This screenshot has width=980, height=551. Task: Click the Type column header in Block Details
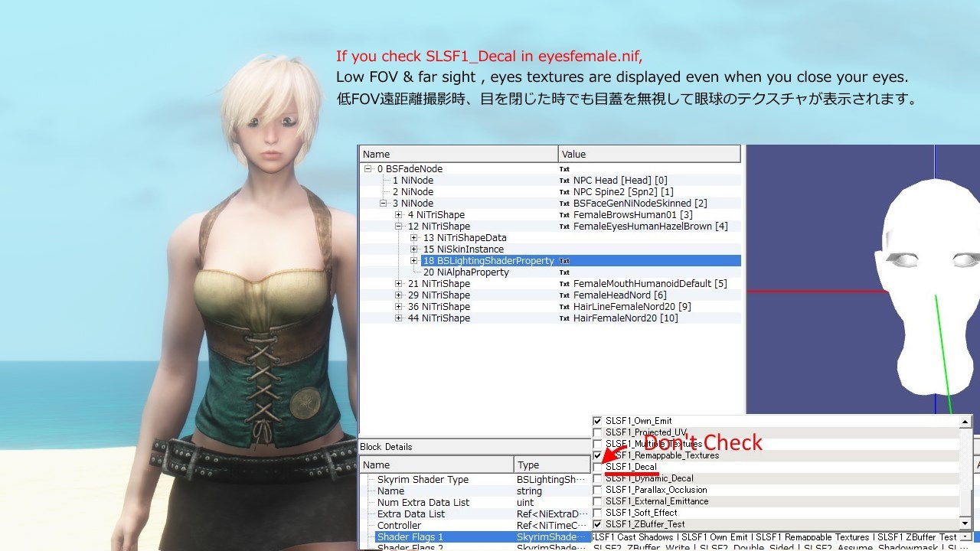point(552,465)
